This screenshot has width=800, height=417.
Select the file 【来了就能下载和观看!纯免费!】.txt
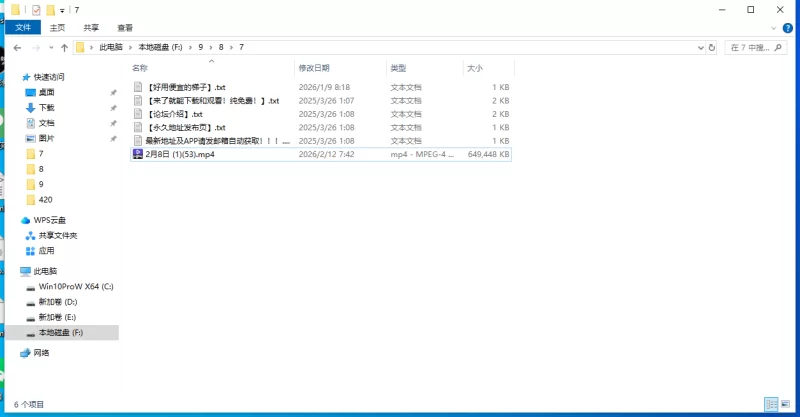click(x=213, y=101)
